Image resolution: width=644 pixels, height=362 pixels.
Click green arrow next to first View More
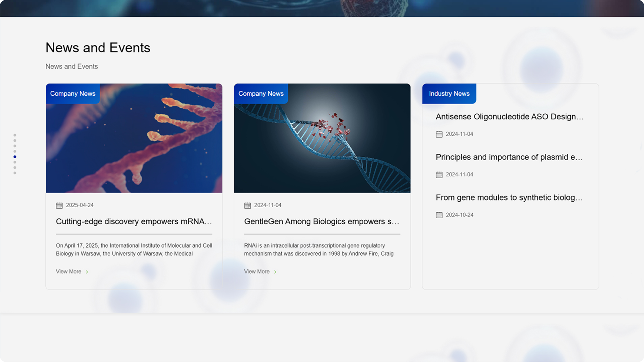click(x=87, y=272)
